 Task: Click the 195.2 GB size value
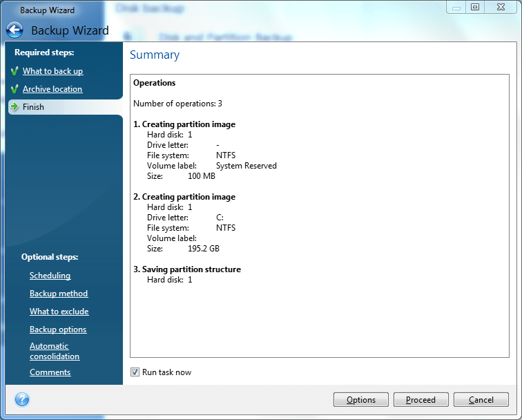(x=204, y=249)
